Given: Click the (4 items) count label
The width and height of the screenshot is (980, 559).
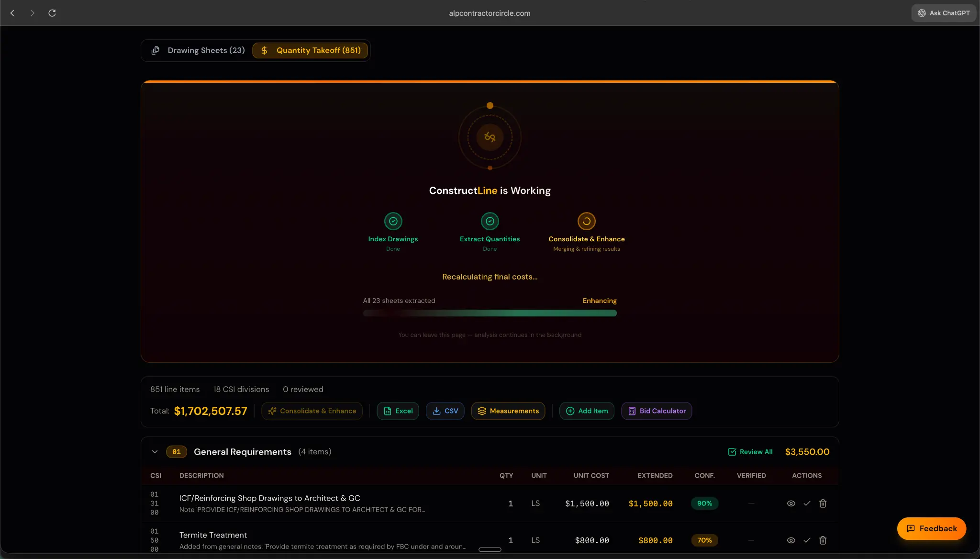Looking at the screenshot, I should (314, 452).
